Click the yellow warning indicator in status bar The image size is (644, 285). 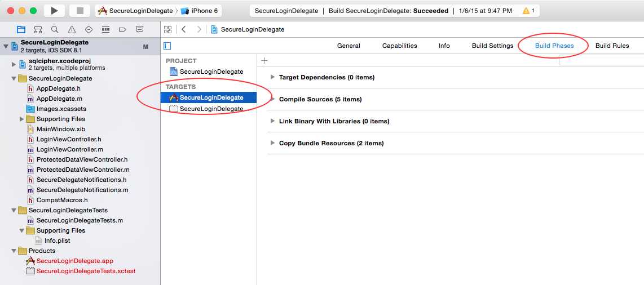[528, 11]
